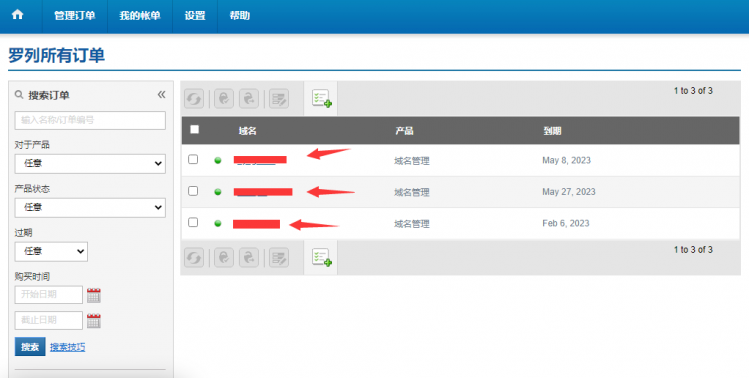The image size is (749, 378).
Task: Click the bulk edit icon in top toolbar
Action: point(279,99)
